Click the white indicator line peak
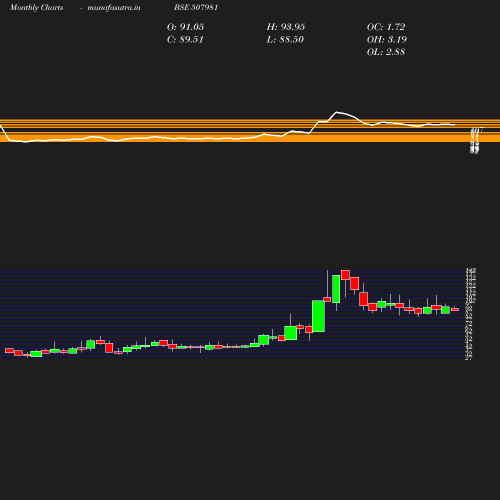 [x=337, y=112]
